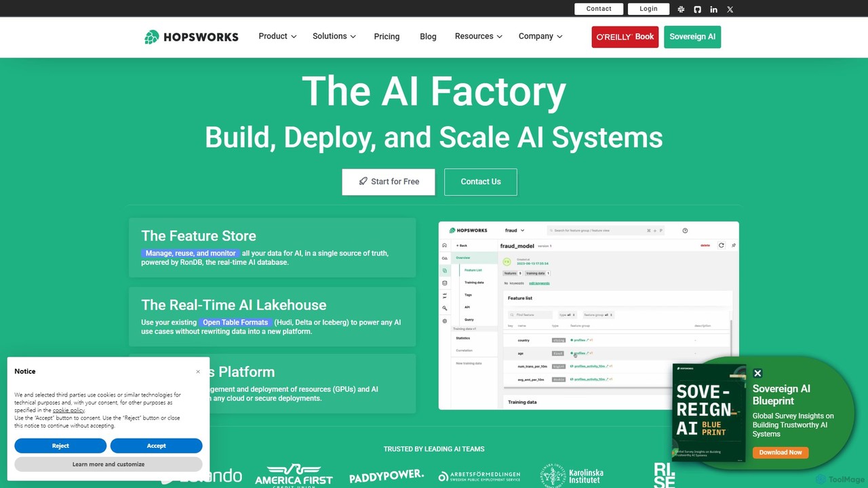Reject cookies in the Notice dialog

click(x=60, y=446)
